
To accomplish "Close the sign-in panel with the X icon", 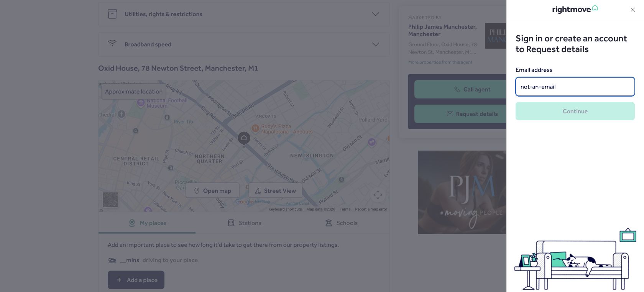I will (x=632, y=10).
